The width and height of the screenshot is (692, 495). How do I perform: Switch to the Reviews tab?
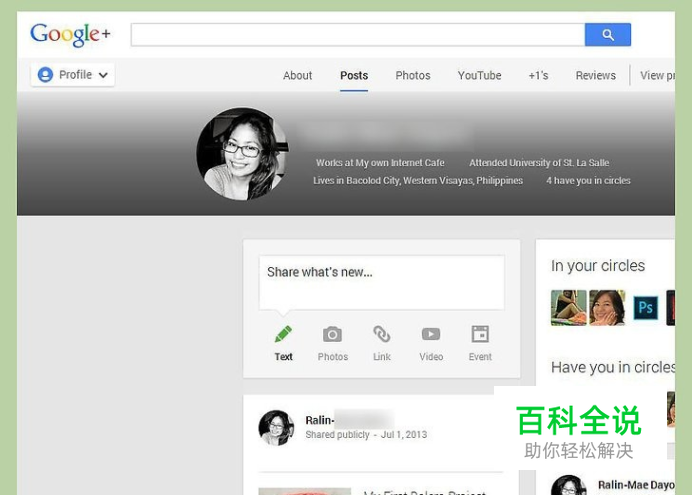coord(595,75)
